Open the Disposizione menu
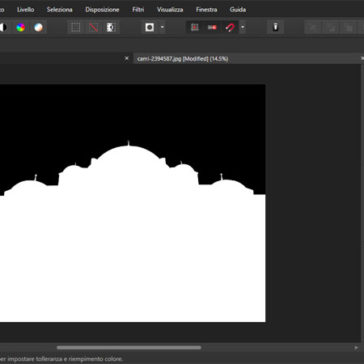This screenshot has width=364, height=364. click(x=102, y=10)
